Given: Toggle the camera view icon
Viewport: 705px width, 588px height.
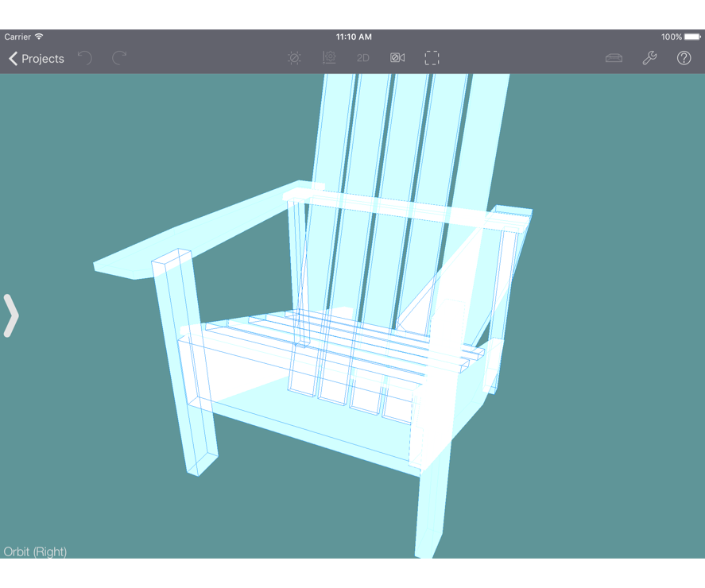Looking at the screenshot, I should click(397, 58).
